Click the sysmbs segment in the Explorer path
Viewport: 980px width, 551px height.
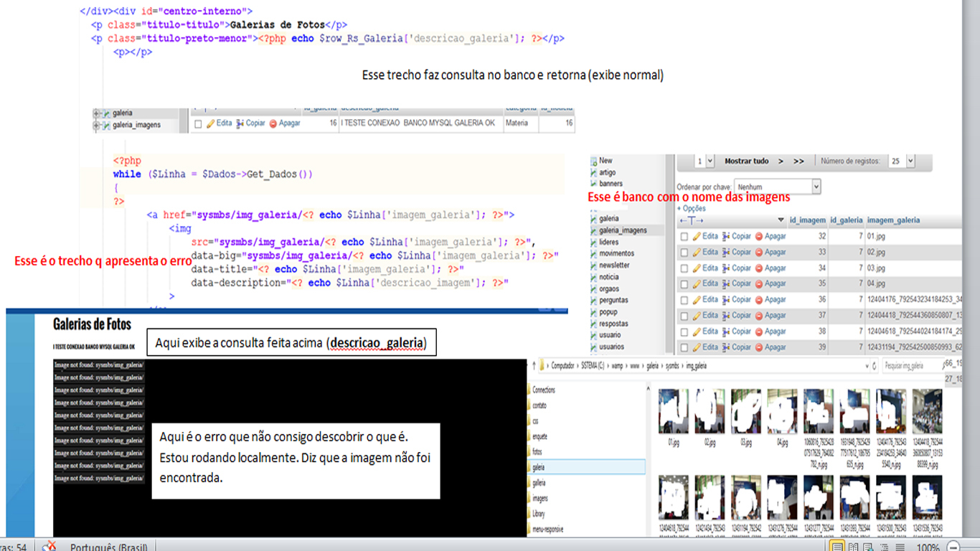pos(672,366)
